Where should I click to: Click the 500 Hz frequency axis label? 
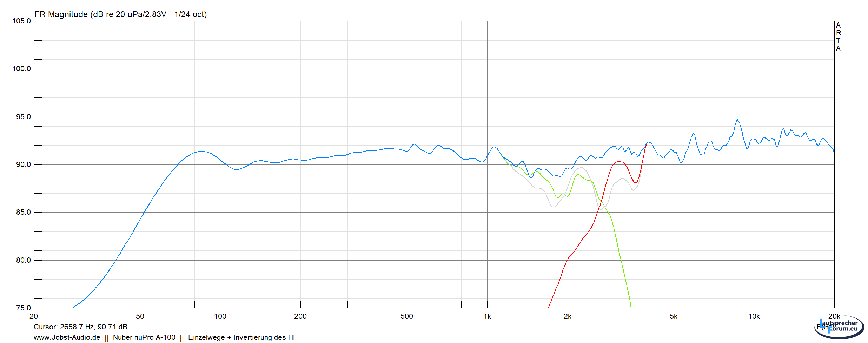[x=406, y=316]
